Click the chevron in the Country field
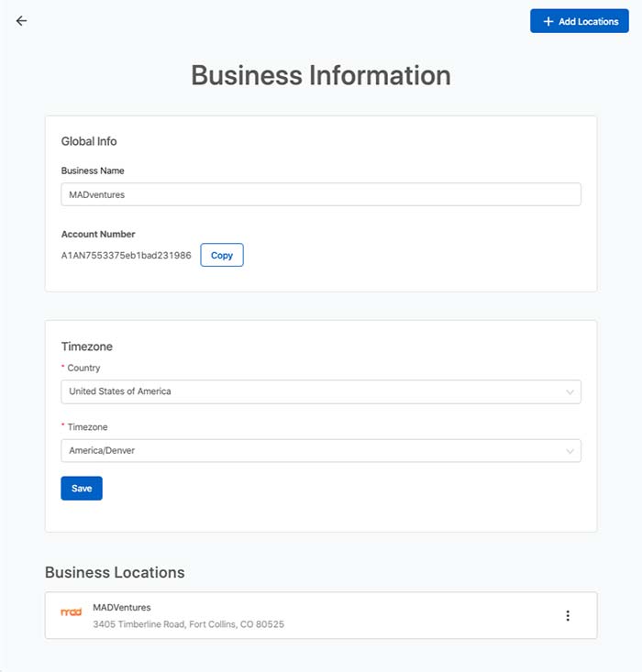Screen dimensions: 642x672 tap(570, 392)
